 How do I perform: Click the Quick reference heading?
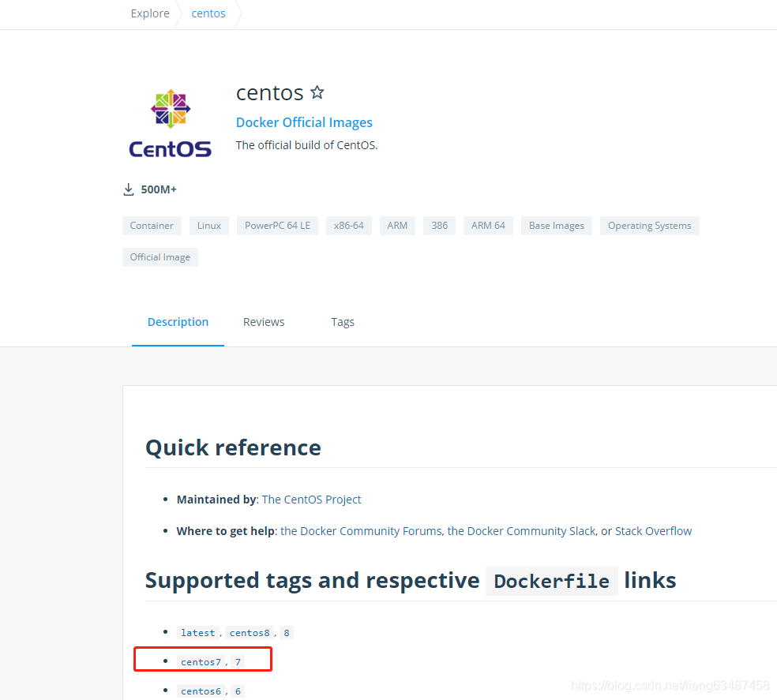[x=234, y=447]
